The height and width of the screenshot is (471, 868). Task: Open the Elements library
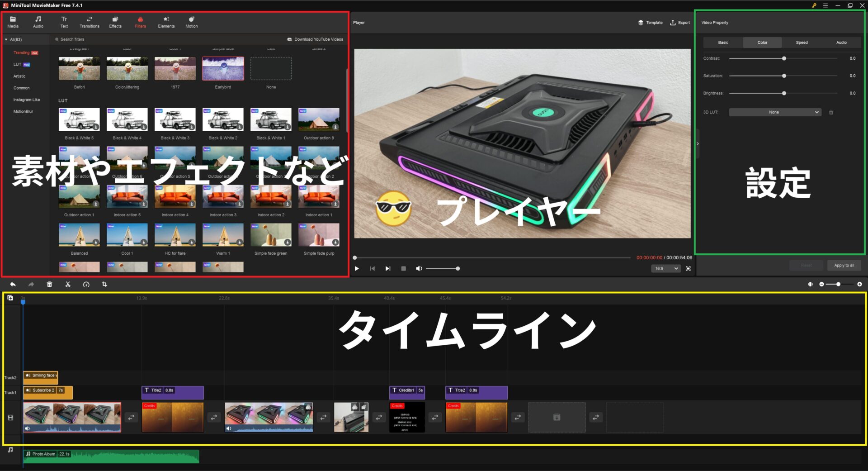(166, 22)
